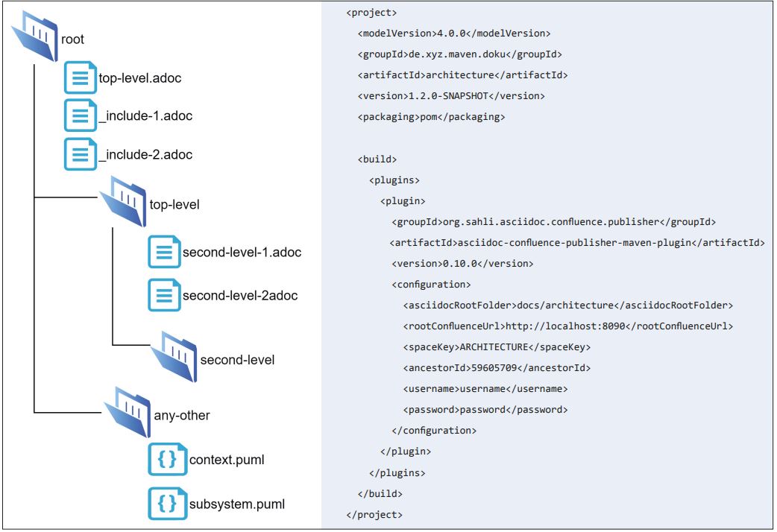Click the second-level-2adoc document icon
Screen dimensions: 777x532
164,294
